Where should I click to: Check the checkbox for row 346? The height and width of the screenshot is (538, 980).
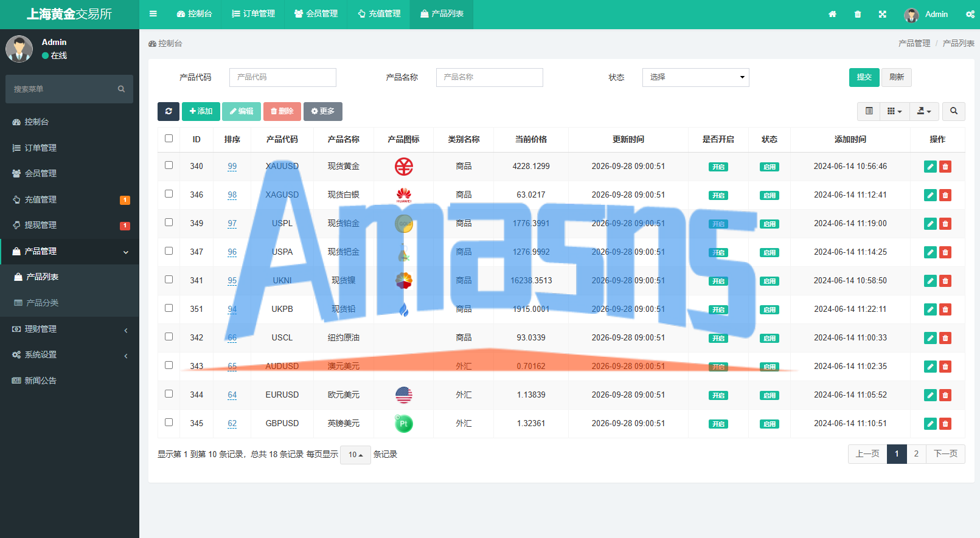click(169, 194)
